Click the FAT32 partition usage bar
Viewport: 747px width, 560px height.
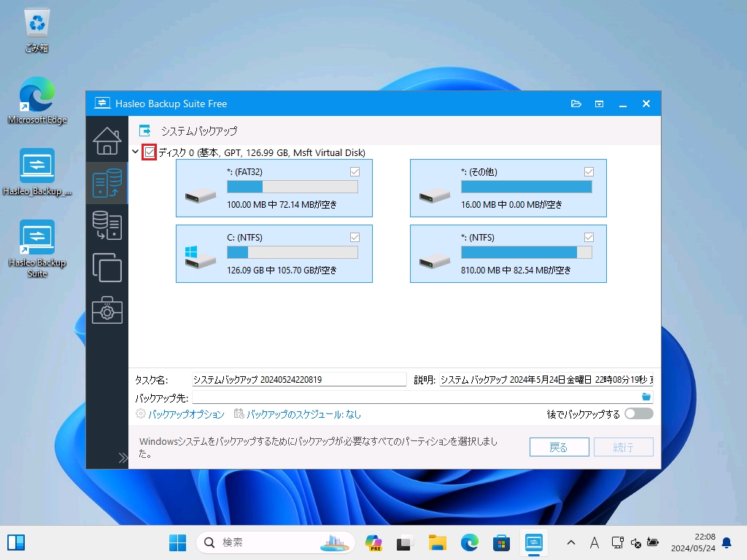pos(293,187)
